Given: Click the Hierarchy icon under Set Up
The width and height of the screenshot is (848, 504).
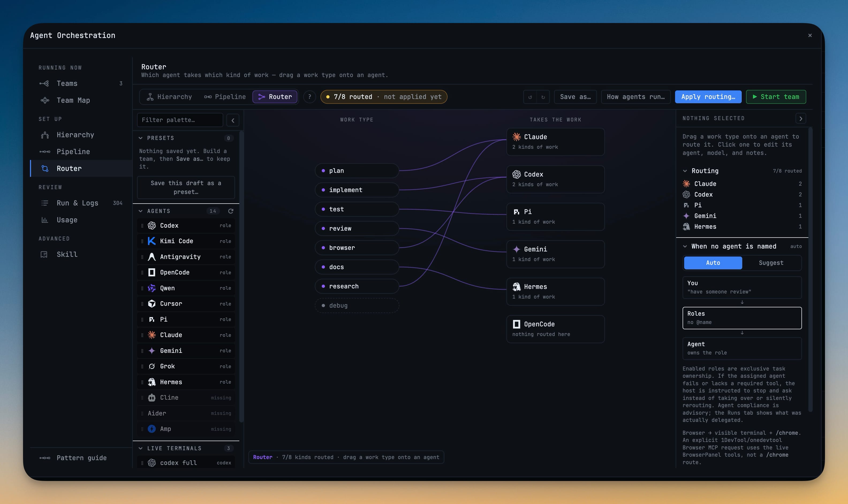Looking at the screenshot, I should coord(44,135).
